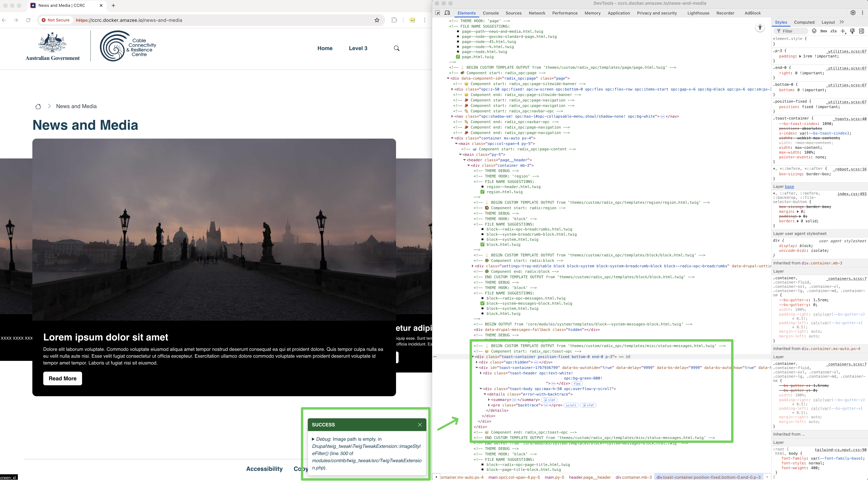Expand the Debug message disclosure triangle
The image size is (868, 484).
tap(313, 439)
